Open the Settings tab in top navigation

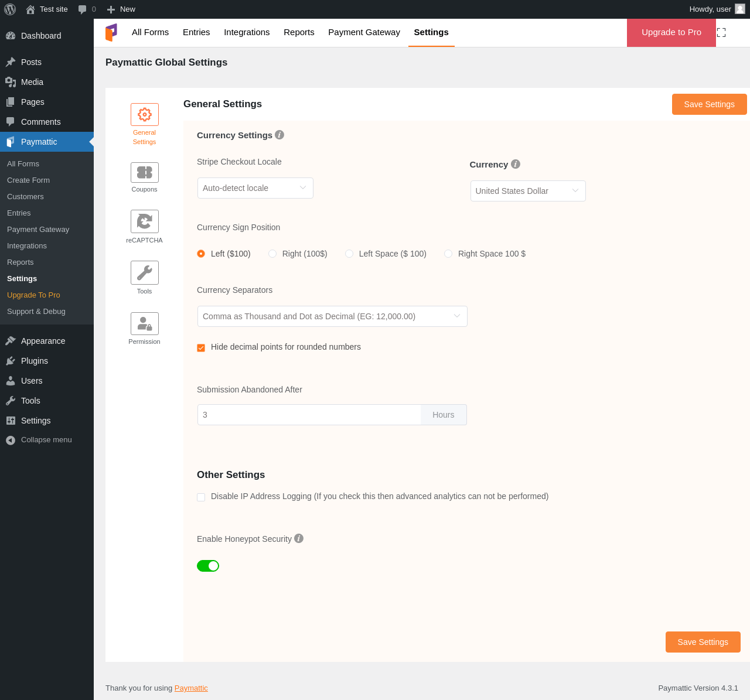click(x=431, y=32)
